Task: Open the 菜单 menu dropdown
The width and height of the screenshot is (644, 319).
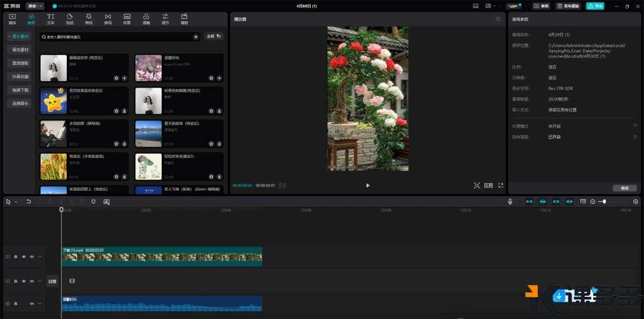Action: [x=35, y=6]
